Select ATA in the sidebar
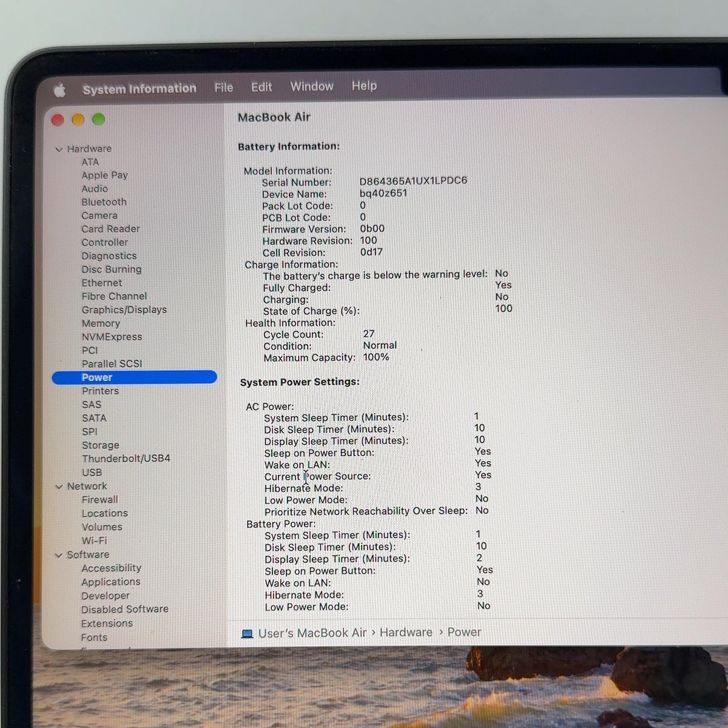The height and width of the screenshot is (728, 728). click(x=90, y=162)
